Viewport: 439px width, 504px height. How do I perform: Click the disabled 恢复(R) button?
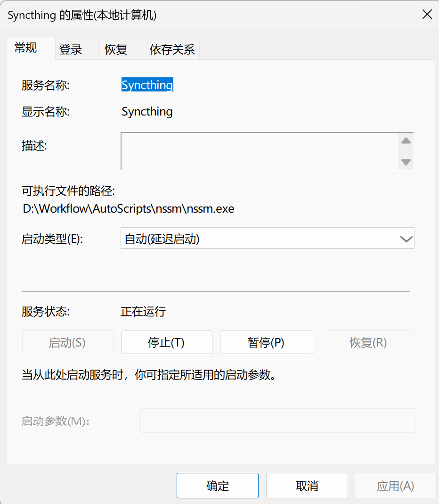pos(368,342)
